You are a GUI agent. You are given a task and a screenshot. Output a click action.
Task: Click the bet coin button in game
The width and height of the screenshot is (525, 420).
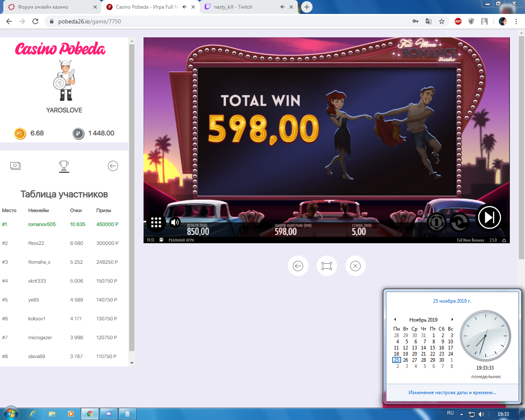tap(436, 222)
